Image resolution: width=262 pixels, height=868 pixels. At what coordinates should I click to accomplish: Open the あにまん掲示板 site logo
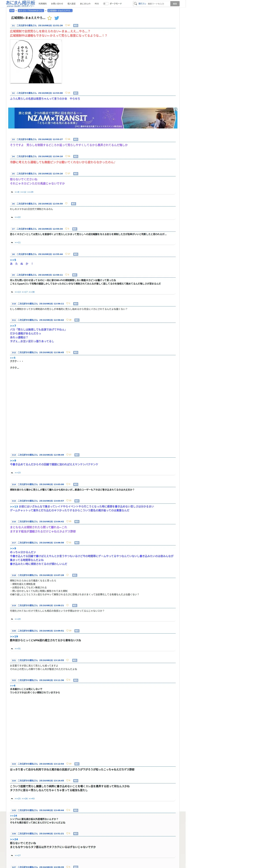pyautogui.click(x=21, y=4)
